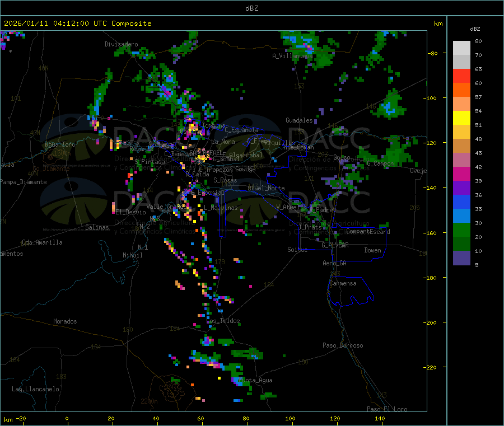The height and width of the screenshot is (426, 504).
Task: Click the 'Pampa_Diamante' label
Action: pos(23,182)
